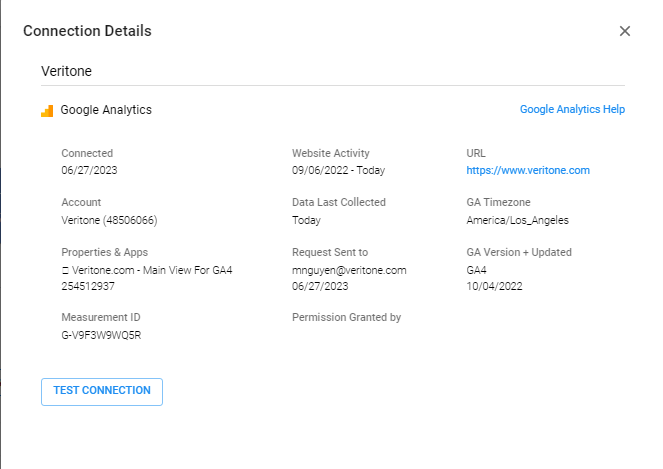The height and width of the screenshot is (469, 663).
Task: Open the Google Analytics Help link
Action: pos(572,110)
